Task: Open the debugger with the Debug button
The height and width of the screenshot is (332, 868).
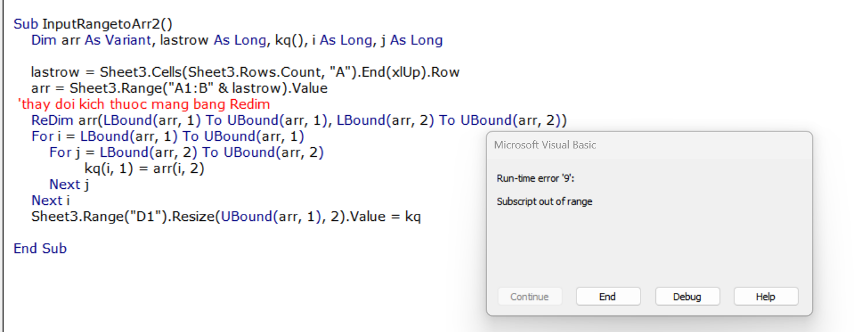Action: (687, 296)
